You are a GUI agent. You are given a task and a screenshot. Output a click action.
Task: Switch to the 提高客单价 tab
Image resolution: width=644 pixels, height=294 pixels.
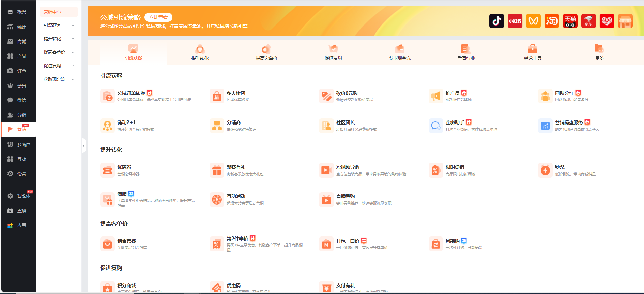(x=266, y=52)
